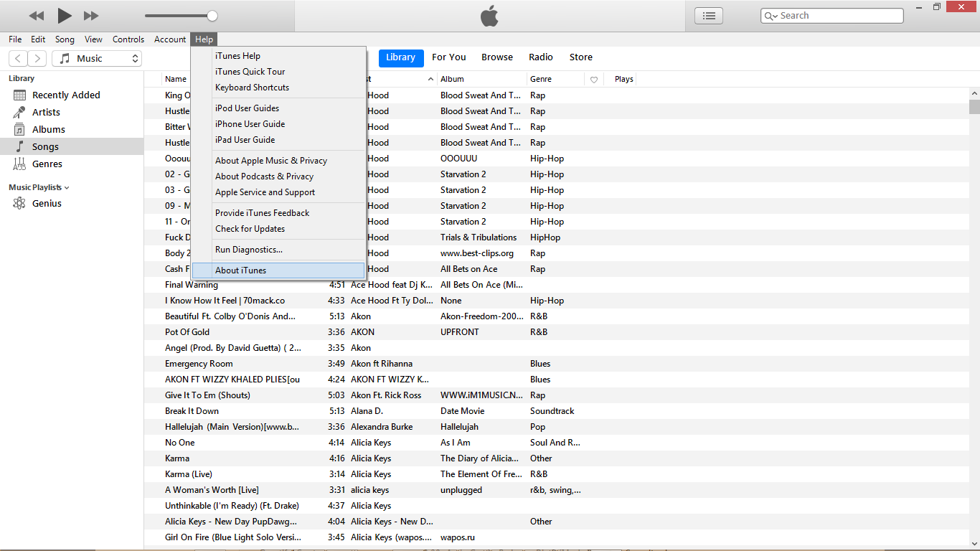This screenshot has width=980, height=551.
Task: Sort by the Album column header
Action: [481, 79]
